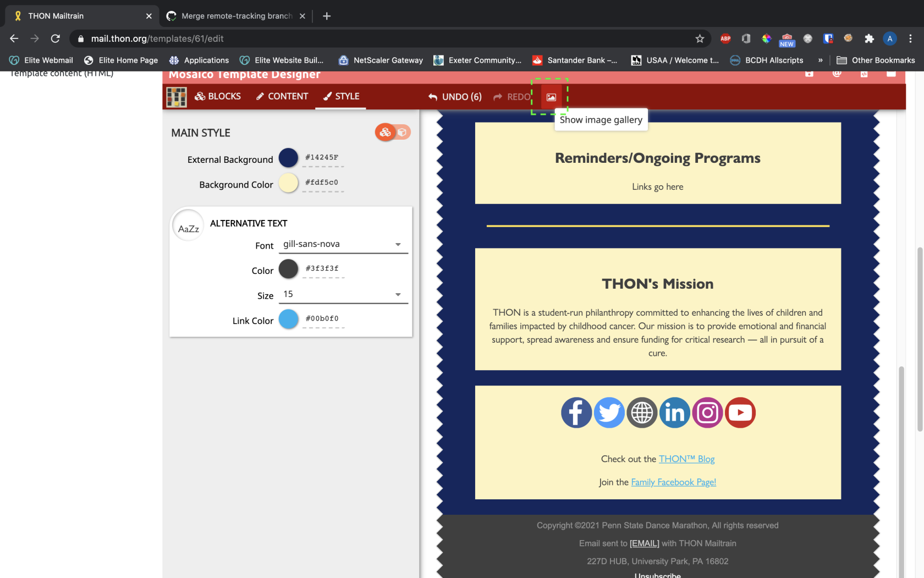Pick the Link Color blue swatch
Viewport: 924px width, 578px height.
(x=288, y=319)
